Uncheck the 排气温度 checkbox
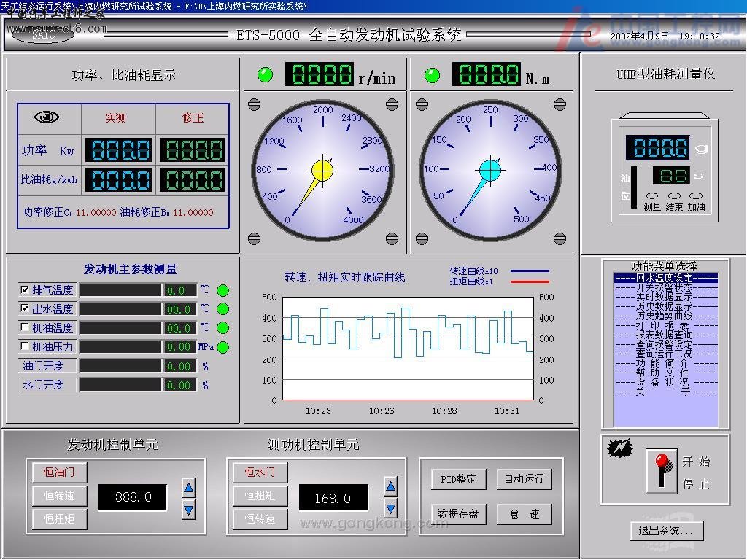This screenshot has width=747, height=560. pos(26,290)
